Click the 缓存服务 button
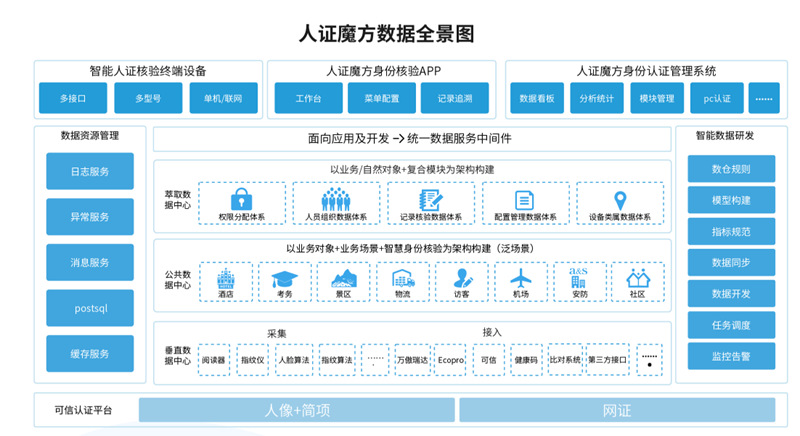The height and width of the screenshot is (436, 800). (x=90, y=353)
